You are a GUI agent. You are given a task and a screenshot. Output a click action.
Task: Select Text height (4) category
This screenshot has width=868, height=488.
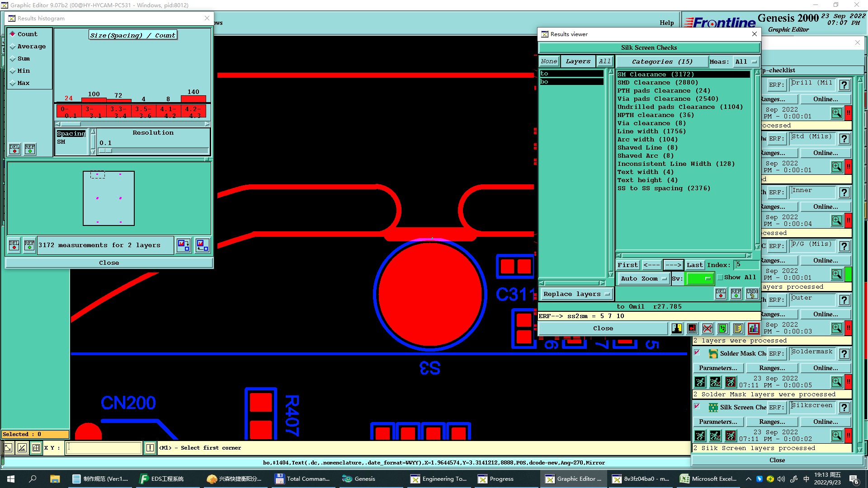[683, 180]
